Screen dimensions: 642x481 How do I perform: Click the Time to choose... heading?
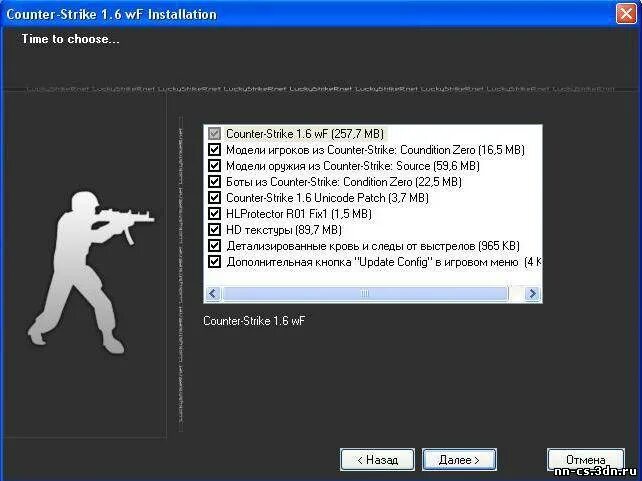point(70,39)
